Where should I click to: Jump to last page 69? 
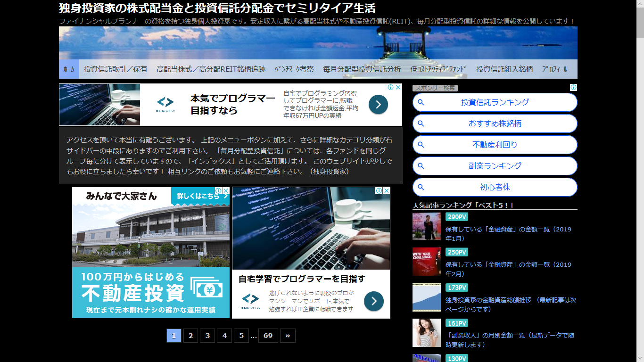click(x=268, y=336)
